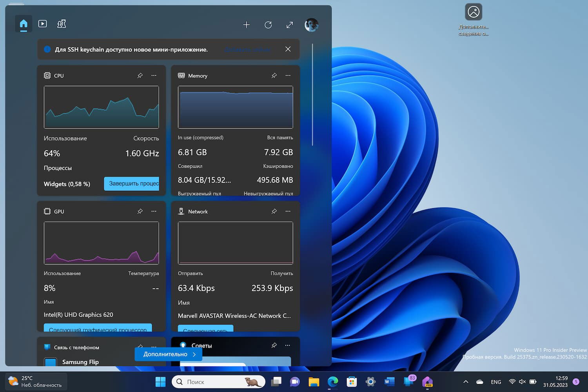The height and width of the screenshot is (392, 588).
Task: Click the Memory usage graph
Action: coord(236,107)
